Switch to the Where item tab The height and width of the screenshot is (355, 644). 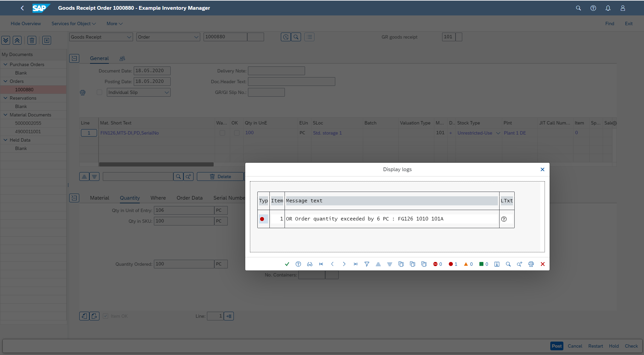coord(158,198)
